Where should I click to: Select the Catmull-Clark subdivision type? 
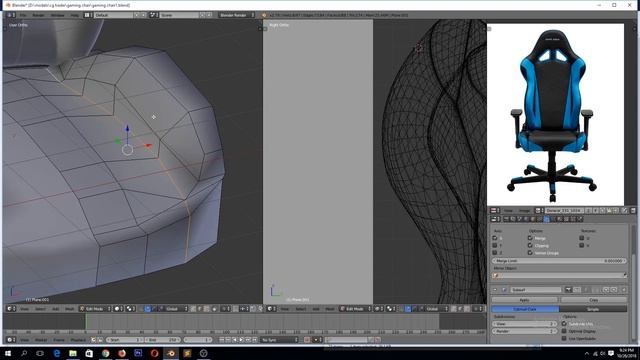point(525,309)
